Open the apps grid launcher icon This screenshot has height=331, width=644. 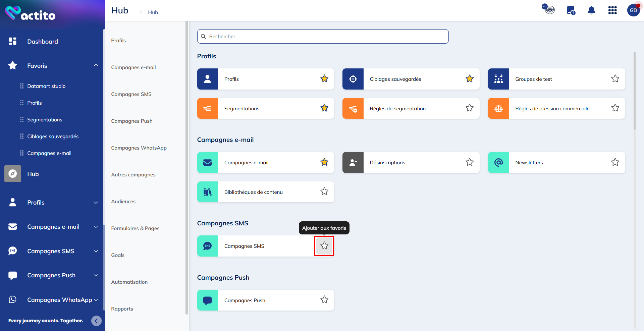point(612,10)
